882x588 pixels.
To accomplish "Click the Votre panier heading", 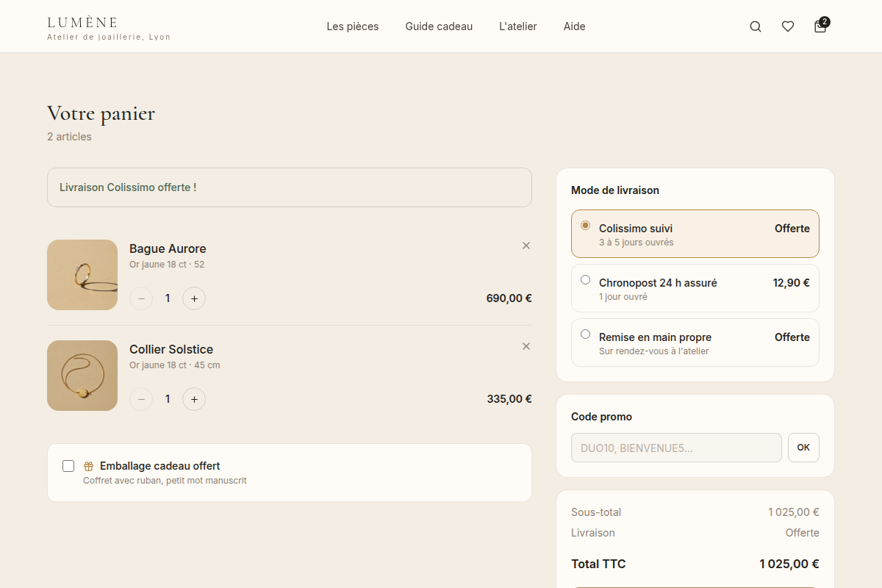I will click(x=101, y=113).
